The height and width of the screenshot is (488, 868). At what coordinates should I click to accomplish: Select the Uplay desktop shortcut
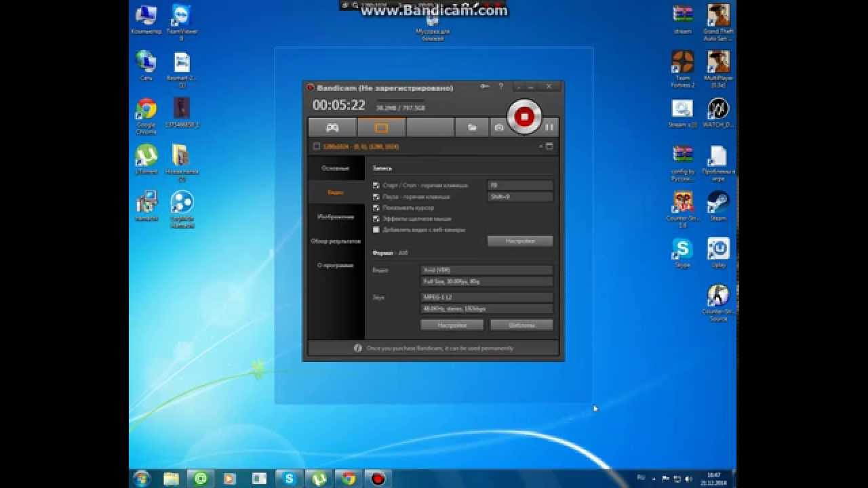pyautogui.click(x=718, y=253)
